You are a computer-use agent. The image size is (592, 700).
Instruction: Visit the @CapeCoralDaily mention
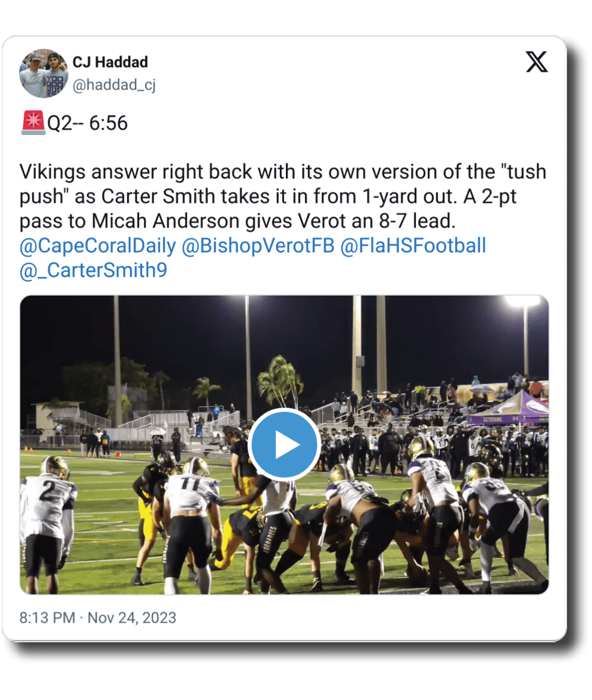97,246
